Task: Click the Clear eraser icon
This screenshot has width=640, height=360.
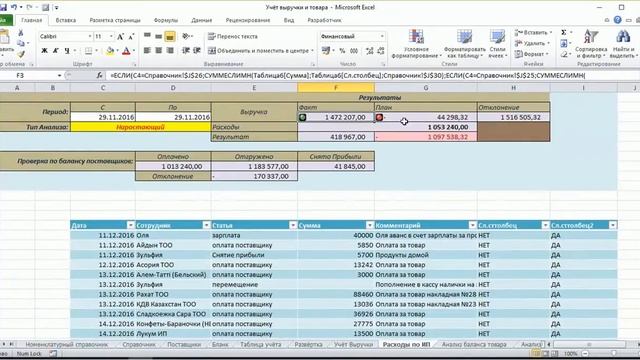Action: (x=564, y=54)
